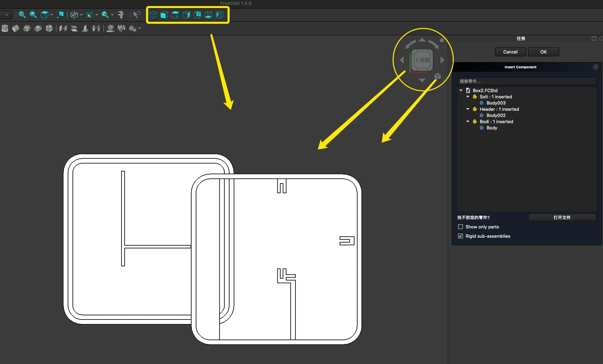
Task: Click the 搜索零件 search parts field
Action: point(526,81)
